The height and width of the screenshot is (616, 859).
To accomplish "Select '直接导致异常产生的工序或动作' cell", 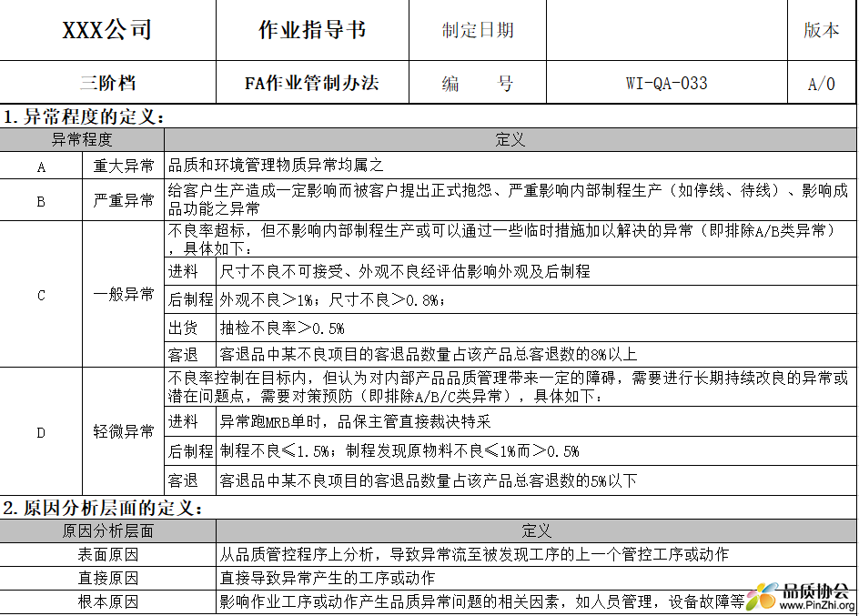I will pos(536,578).
